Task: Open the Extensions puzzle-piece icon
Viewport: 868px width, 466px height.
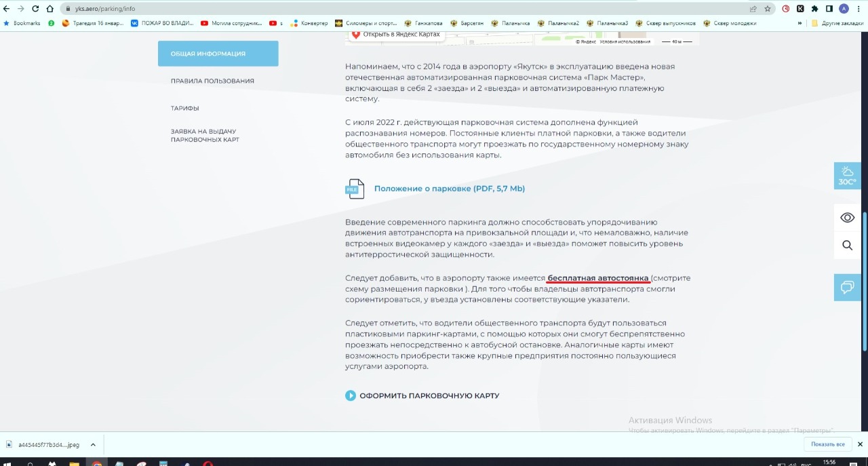Action: (814, 9)
